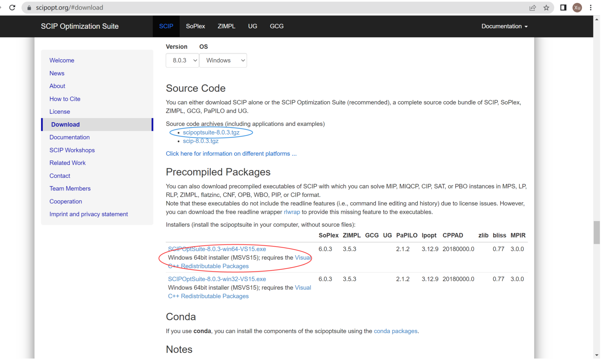
Task: Open the Version 8.0.3 dropdown
Action: pos(182,60)
